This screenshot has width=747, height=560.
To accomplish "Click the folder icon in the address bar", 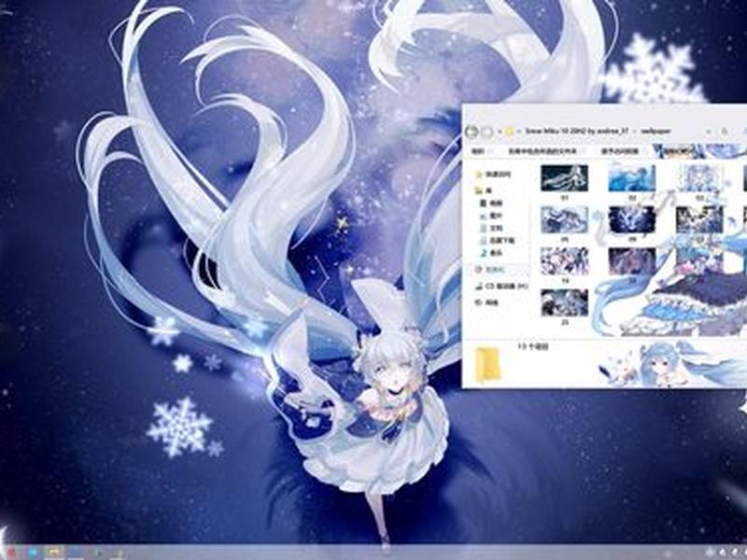I will pyautogui.click(x=509, y=132).
